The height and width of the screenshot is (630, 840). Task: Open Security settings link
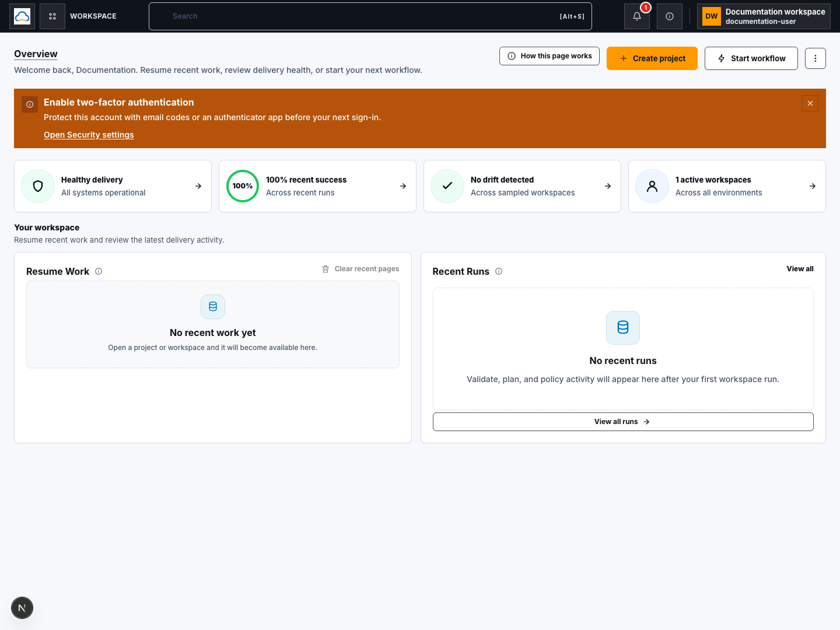[x=89, y=135]
